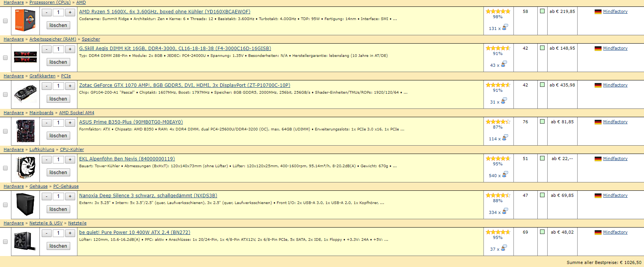Screen dimensions: 644x267
Task: Tick the left selection checkbox for Nanoxia Deep Silence
Action: tap(5, 205)
